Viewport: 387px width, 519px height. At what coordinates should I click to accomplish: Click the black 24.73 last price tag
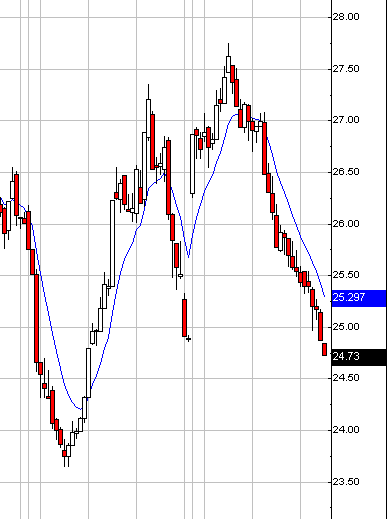pos(359,357)
